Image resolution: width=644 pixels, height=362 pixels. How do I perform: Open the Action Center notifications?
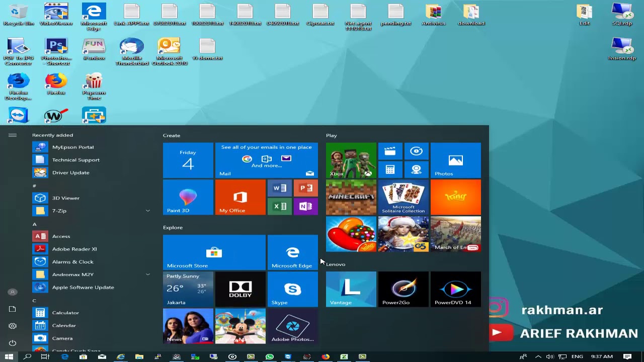(627, 357)
